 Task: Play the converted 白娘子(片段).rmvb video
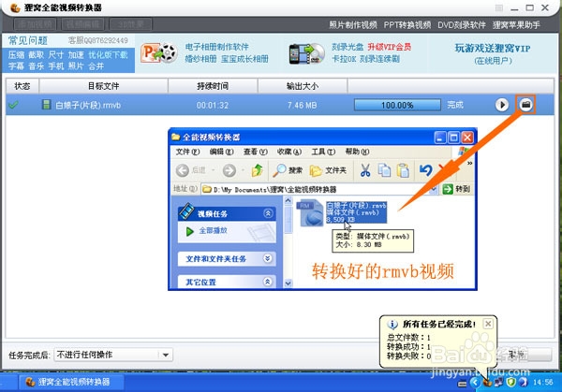tap(502, 105)
